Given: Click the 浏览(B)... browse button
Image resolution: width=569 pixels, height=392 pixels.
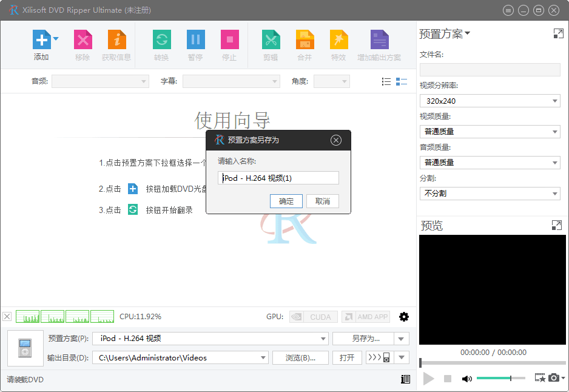Looking at the screenshot, I should pos(300,358).
